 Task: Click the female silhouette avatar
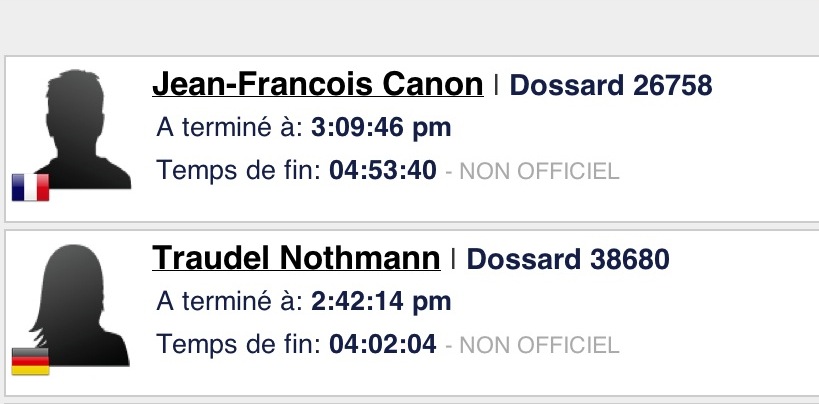pos(79,305)
